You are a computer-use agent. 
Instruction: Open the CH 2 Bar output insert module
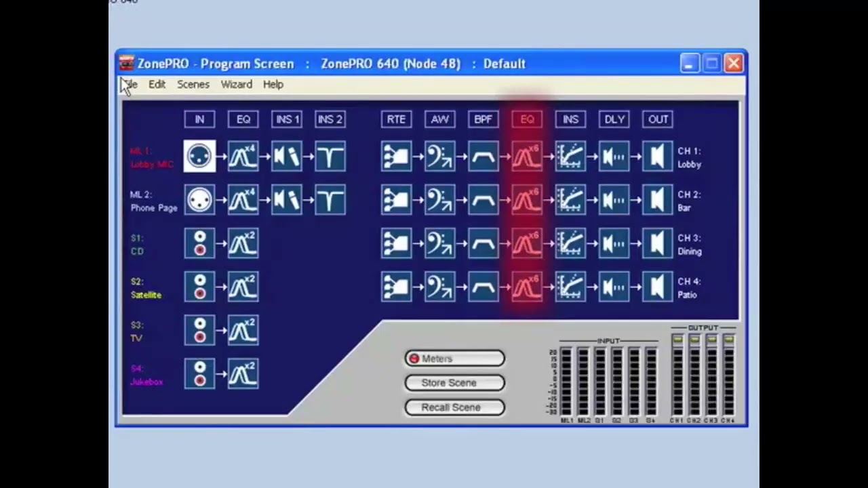coord(570,200)
